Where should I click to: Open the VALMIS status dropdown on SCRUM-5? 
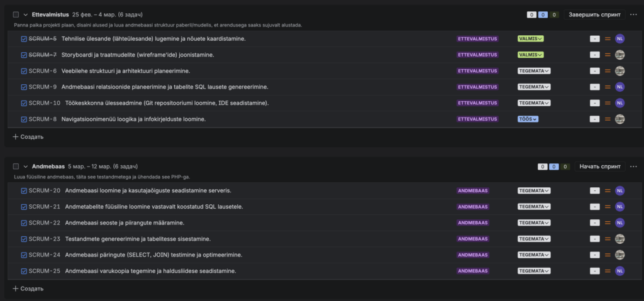(531, 39)
